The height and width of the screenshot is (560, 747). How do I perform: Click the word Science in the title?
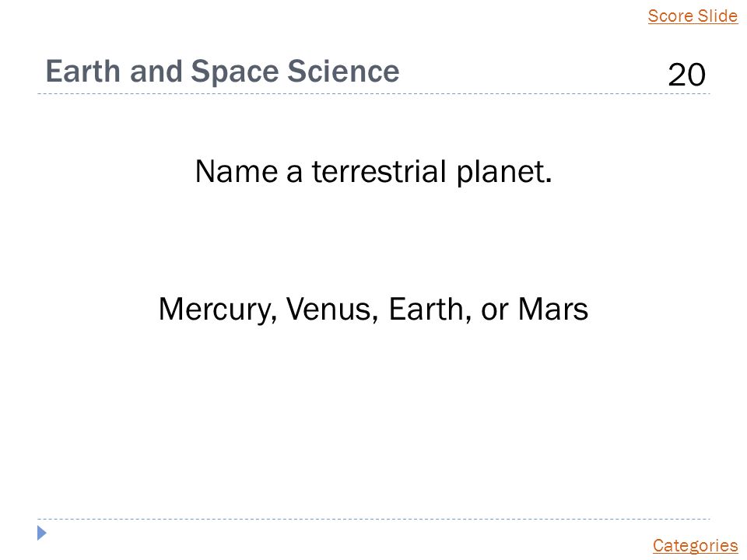[x=343, y=72]
